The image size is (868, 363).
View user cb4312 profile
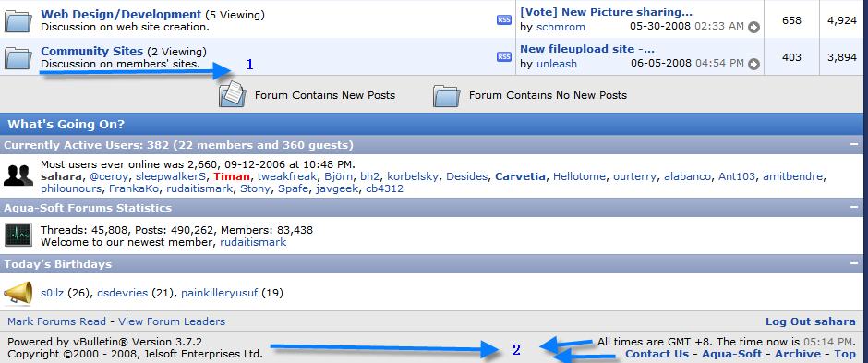click(385, 188)
